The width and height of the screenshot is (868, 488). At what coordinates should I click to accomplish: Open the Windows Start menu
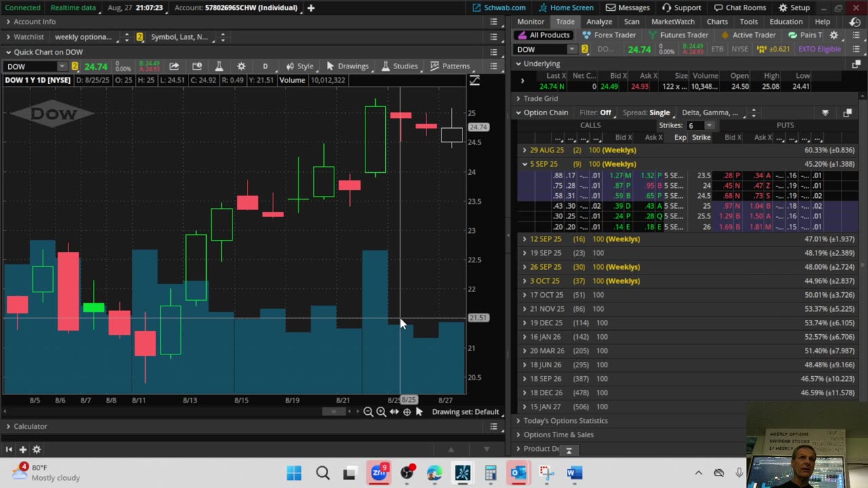(294, 472)
